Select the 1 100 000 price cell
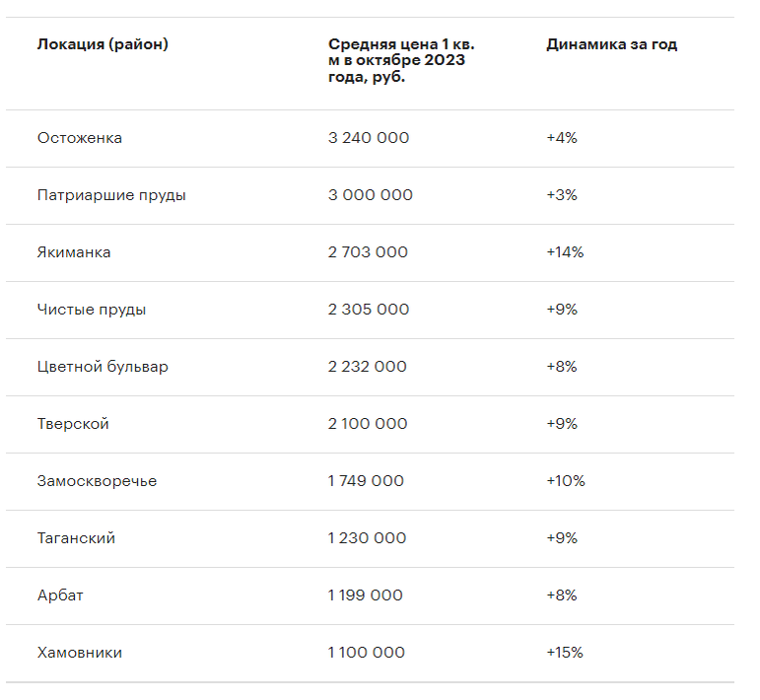This screenshot has height=700, width=760. 366,653
